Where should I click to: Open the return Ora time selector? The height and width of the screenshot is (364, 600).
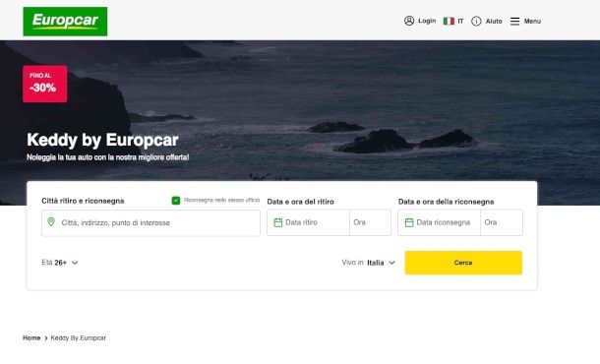[502, 222]
